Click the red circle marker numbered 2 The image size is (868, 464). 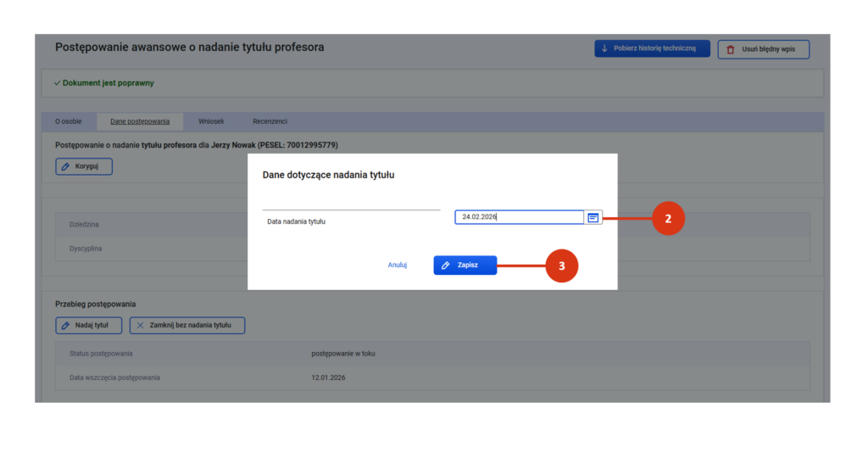668,218
